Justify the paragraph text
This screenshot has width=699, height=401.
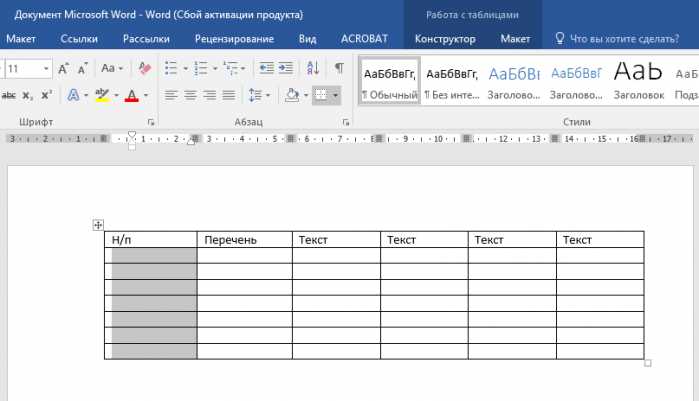229,95
